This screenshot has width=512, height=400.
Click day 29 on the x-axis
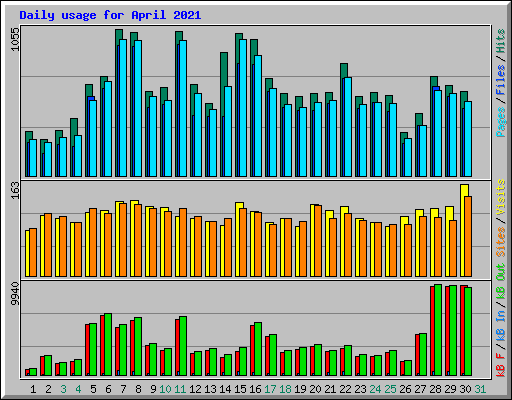tap(450, 389)
